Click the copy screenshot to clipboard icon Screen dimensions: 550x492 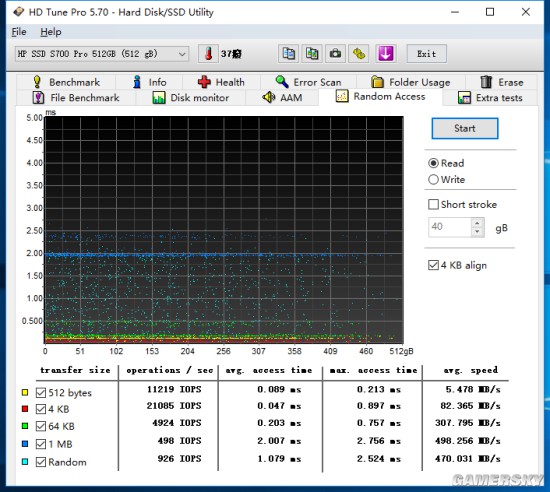coord(312,54)
